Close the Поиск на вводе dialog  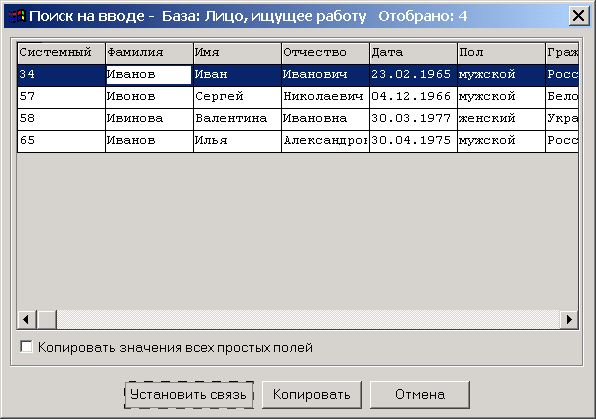(578, 16)
